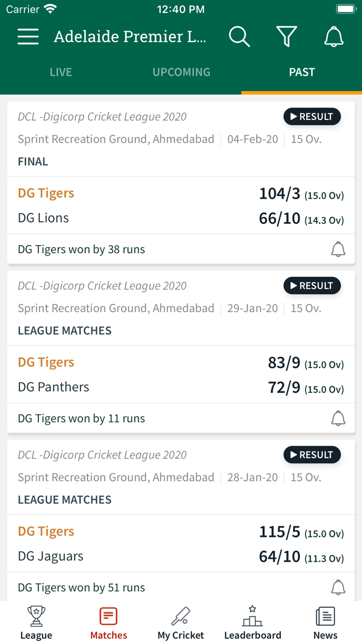The height and width of the screenshot is (644, 362).
Task: Open the search icon in the header
Action: coord(239,36)
